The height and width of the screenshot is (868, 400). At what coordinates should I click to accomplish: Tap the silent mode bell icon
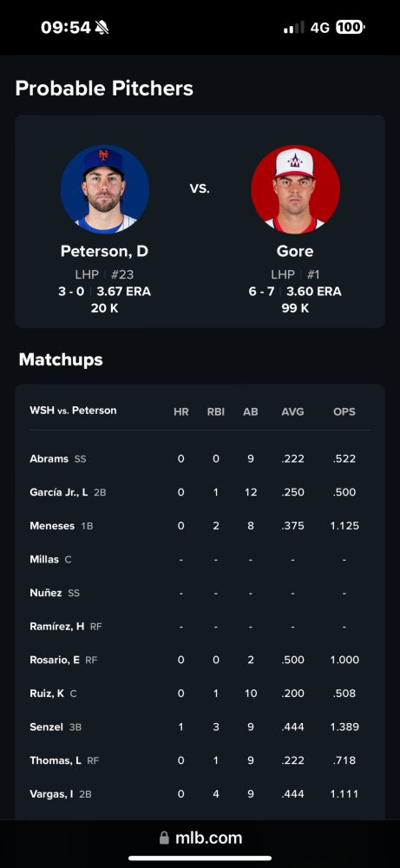point(102,27)
